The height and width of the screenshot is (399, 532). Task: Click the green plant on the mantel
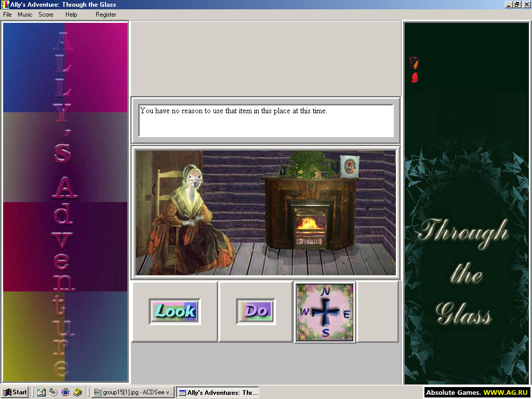[x=309, y=164]
